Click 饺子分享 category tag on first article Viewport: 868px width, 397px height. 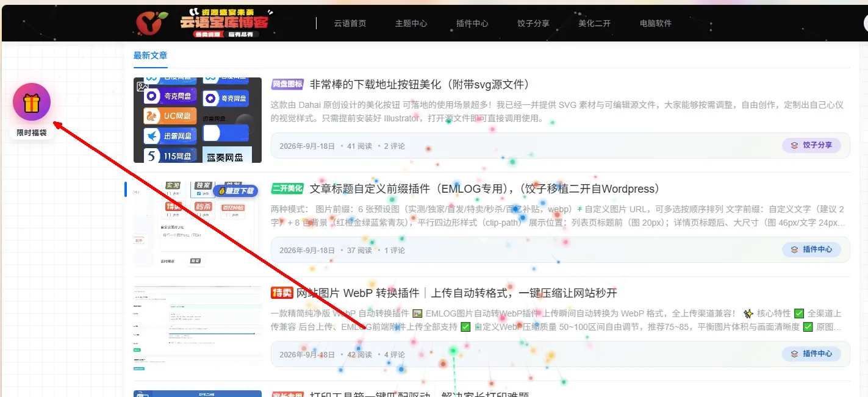coord(811,146)
